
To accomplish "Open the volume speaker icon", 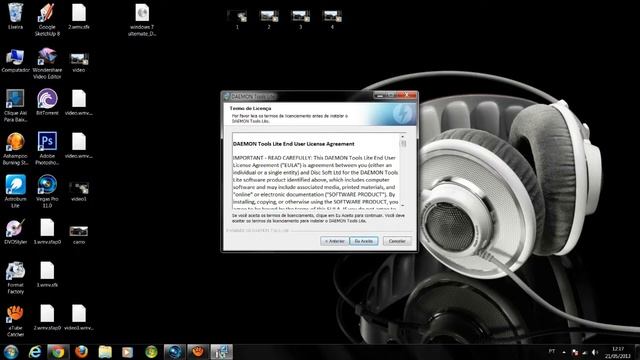I will 594,352.
